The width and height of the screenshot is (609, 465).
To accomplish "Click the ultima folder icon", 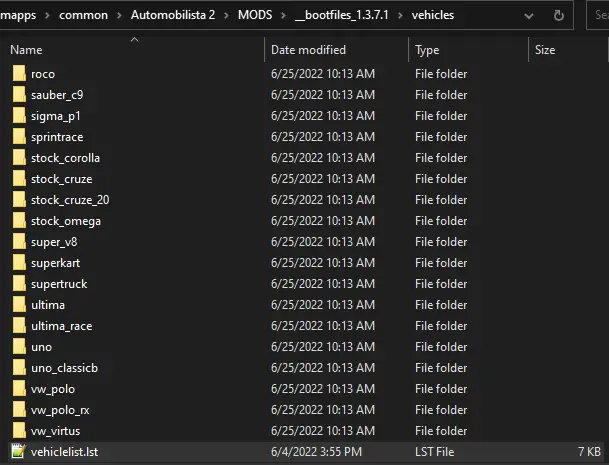I will (19, 304).
